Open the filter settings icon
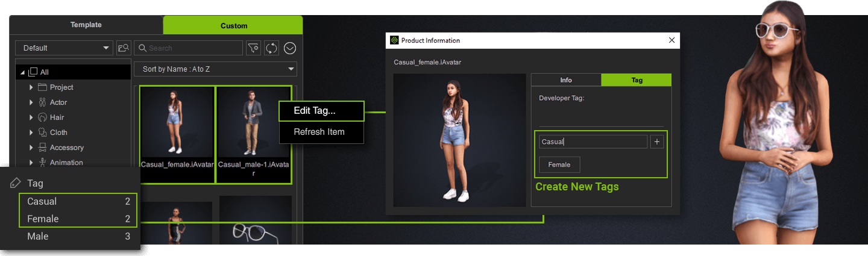The width and height of the screenshot is (868, 256). coord(253,48)
